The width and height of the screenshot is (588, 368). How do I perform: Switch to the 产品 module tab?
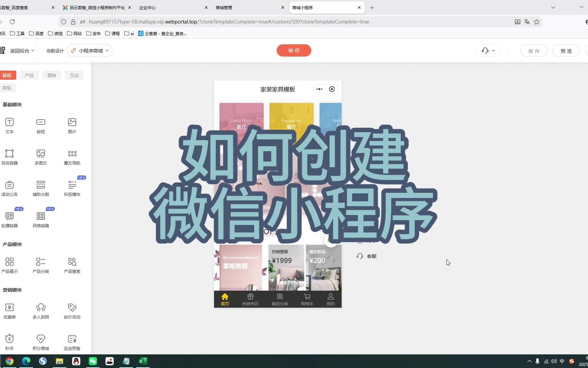pyautogui.click(x=29, y=75)
